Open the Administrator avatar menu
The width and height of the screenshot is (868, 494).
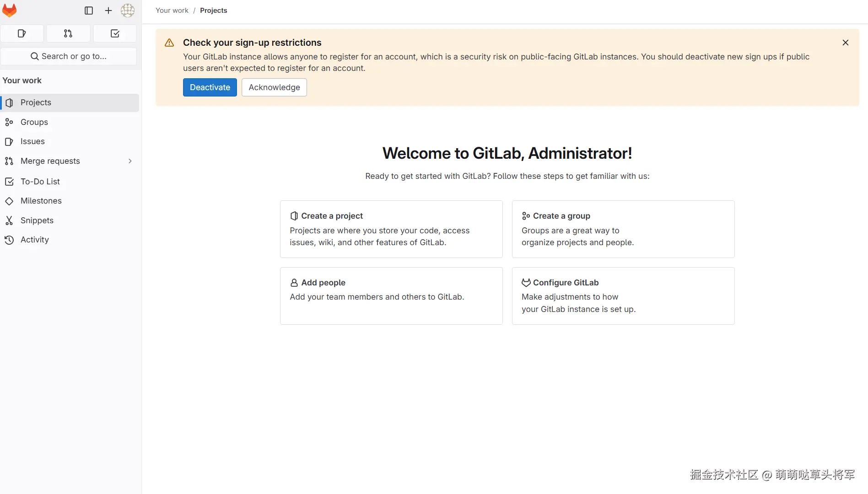coord(128,11)
